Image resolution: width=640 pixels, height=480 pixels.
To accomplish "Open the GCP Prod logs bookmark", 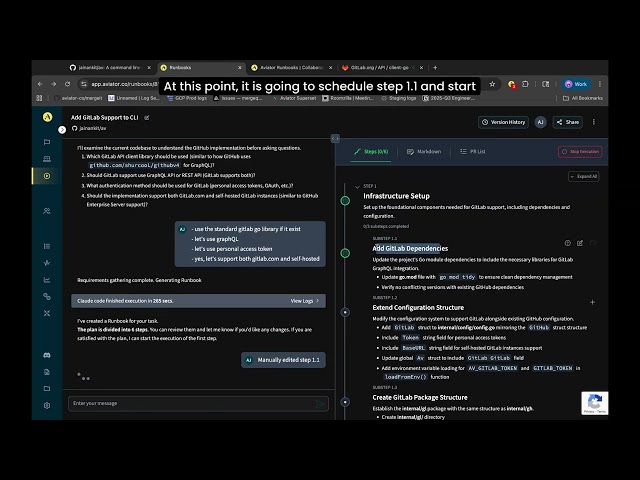I will click(187, 98).
